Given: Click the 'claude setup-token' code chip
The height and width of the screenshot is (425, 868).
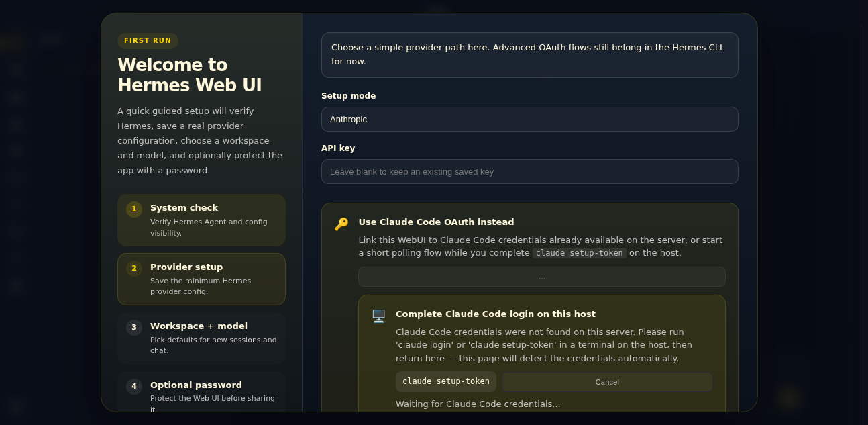Looking at the screenshot, I should (446, 381).
